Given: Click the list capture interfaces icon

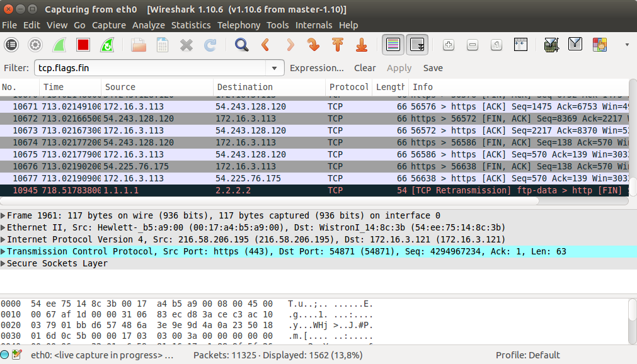Looking at the screenshot, I should [11, 45].
